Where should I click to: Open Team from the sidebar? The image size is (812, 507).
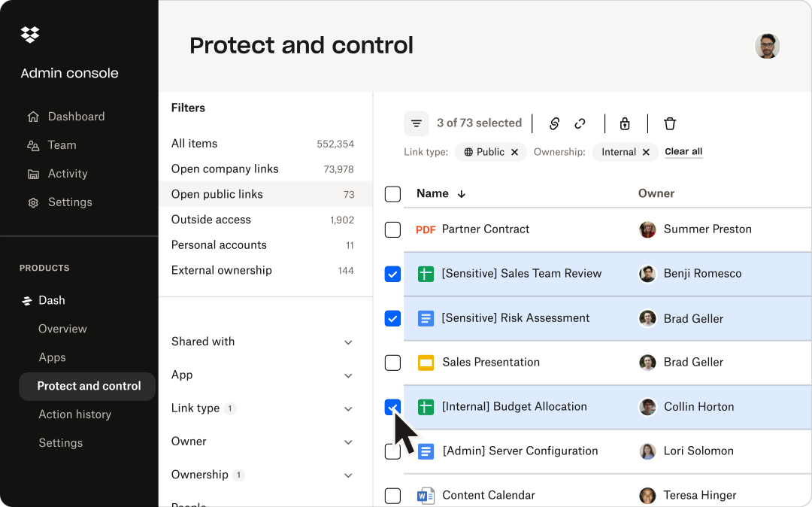[x=61, y=144]
